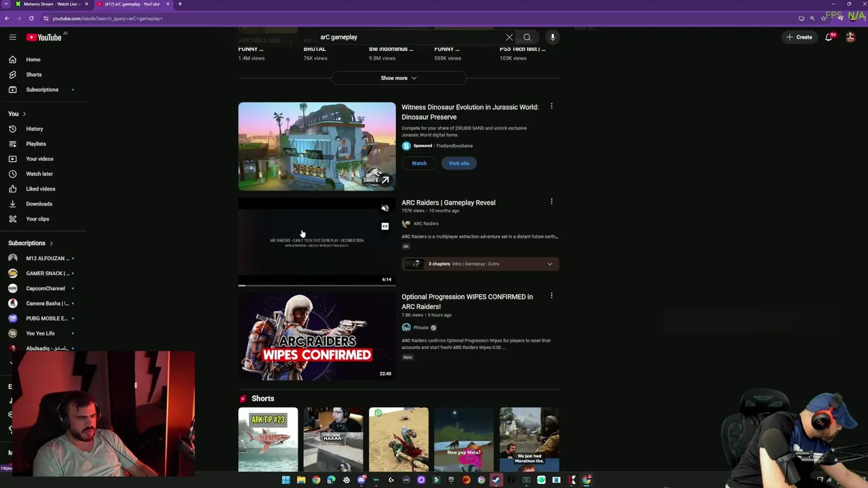Open Steam from taskbar
This screenshot has width=868, height=488.
pos(496,480)
